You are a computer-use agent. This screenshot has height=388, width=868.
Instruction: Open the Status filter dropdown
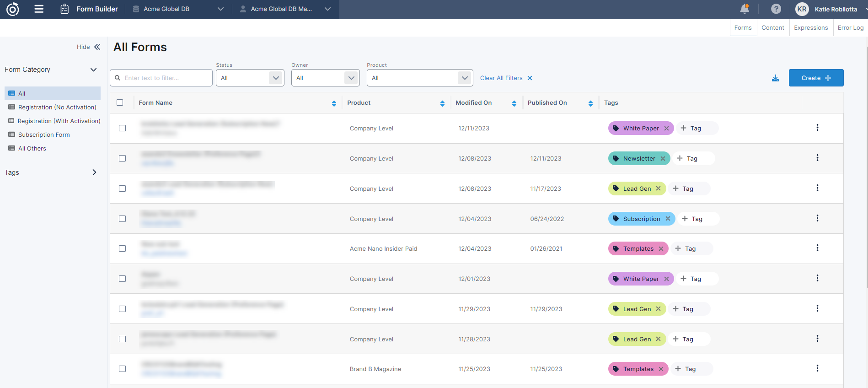coord(250,78)
